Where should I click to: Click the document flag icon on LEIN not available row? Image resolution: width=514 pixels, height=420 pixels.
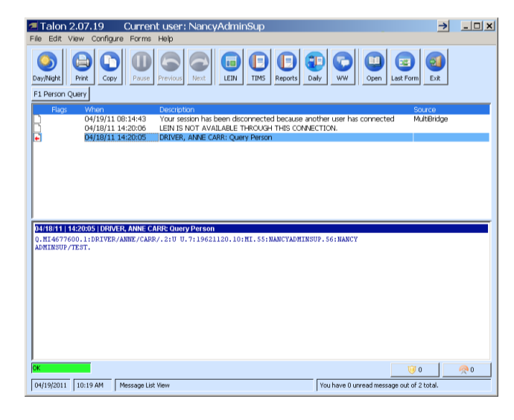coord(38,128)
